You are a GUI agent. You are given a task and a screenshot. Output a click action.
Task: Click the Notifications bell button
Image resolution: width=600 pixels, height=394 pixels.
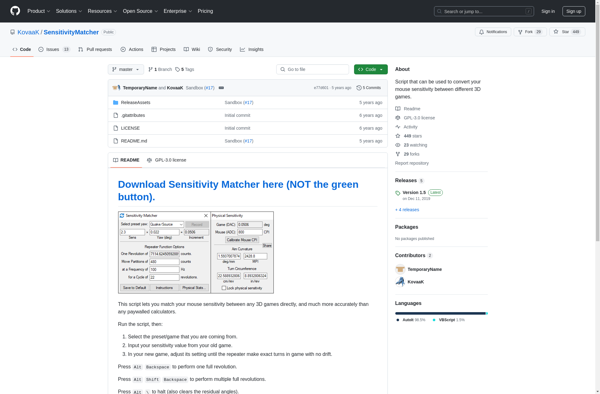[x=493, y=32]
